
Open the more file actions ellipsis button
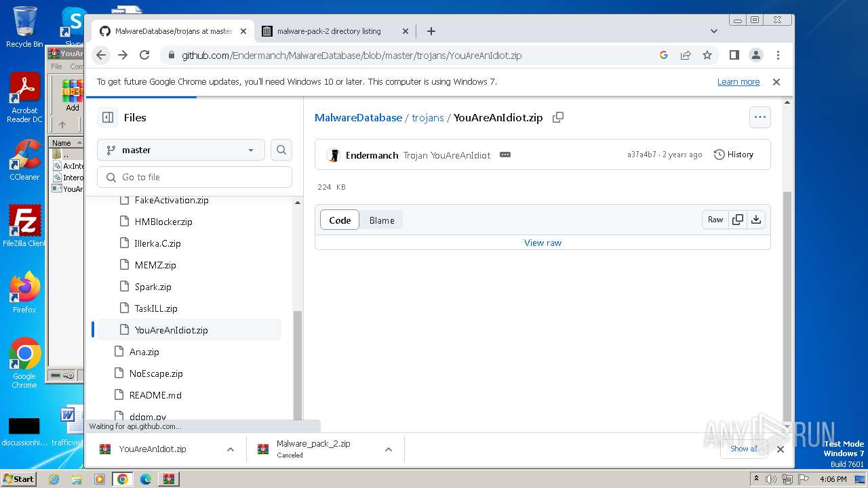click(760, 117)
